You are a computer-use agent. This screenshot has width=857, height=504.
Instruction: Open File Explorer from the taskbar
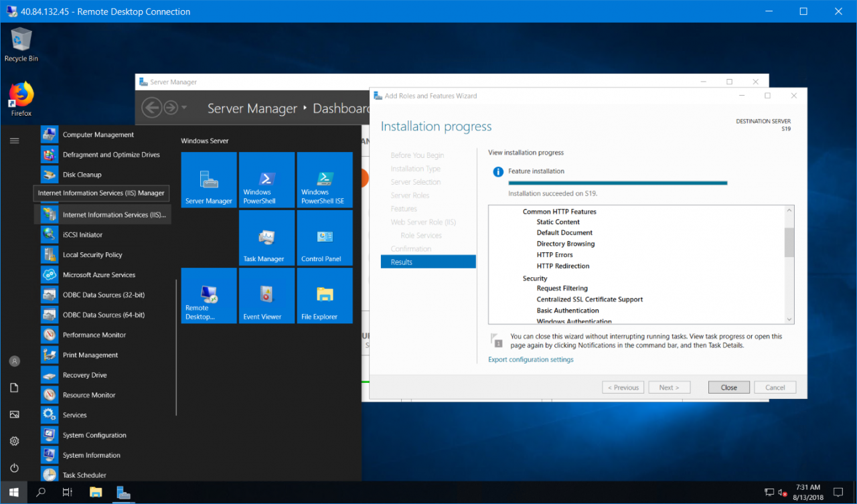(95, 493)
